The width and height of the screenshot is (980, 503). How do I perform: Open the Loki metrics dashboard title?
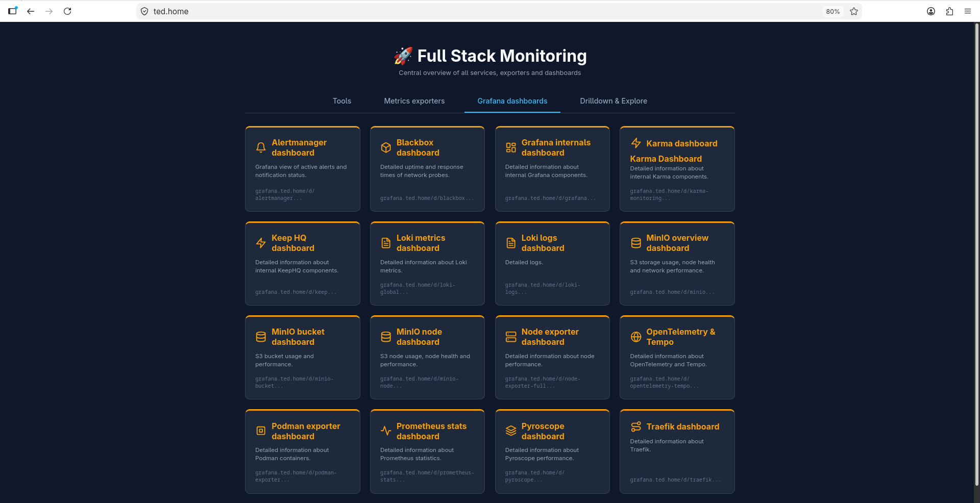tap(421, 243)
